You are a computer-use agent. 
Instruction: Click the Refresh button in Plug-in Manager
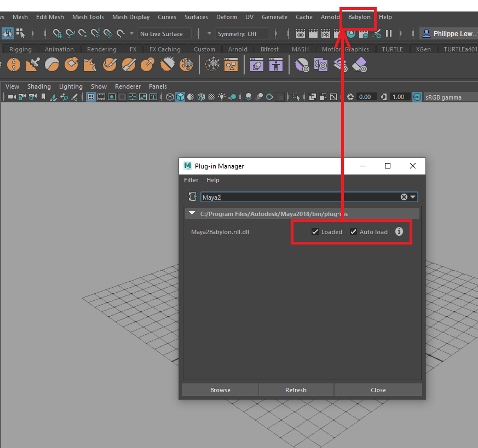(x=296, y=390)
